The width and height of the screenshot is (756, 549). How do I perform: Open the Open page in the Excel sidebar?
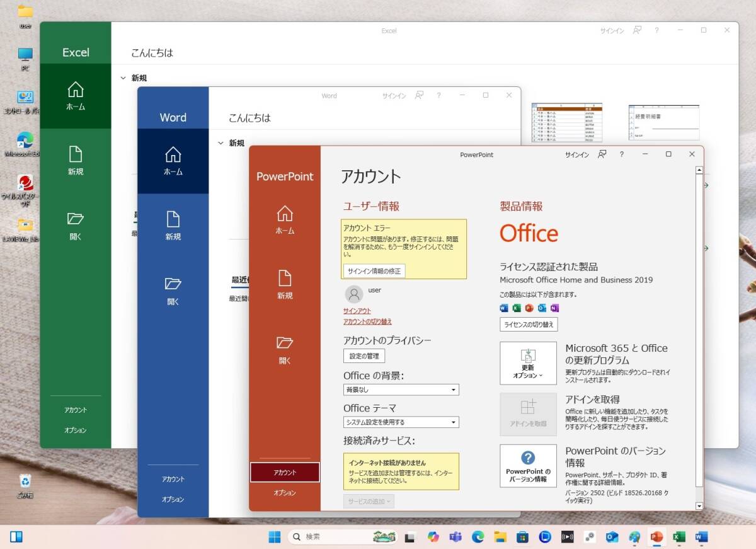click(x=76, y=226)
